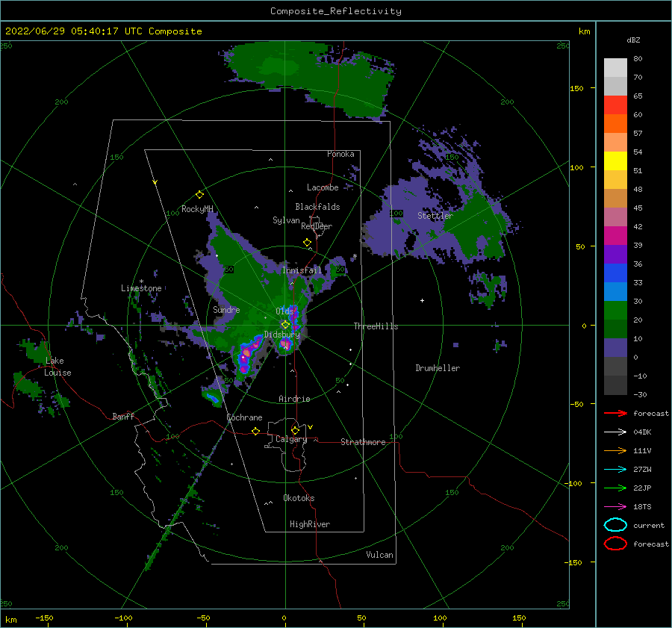Click the cyan 27ZW arrow icon

click(x=615, y=470)
